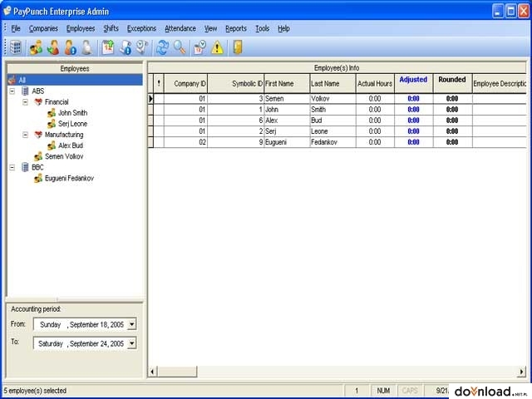Image resolution: width=532 pixels, height=399 pixels.
Task: Click the Adjusted 0:00 value for Alex
Action: tap(414, 121)
